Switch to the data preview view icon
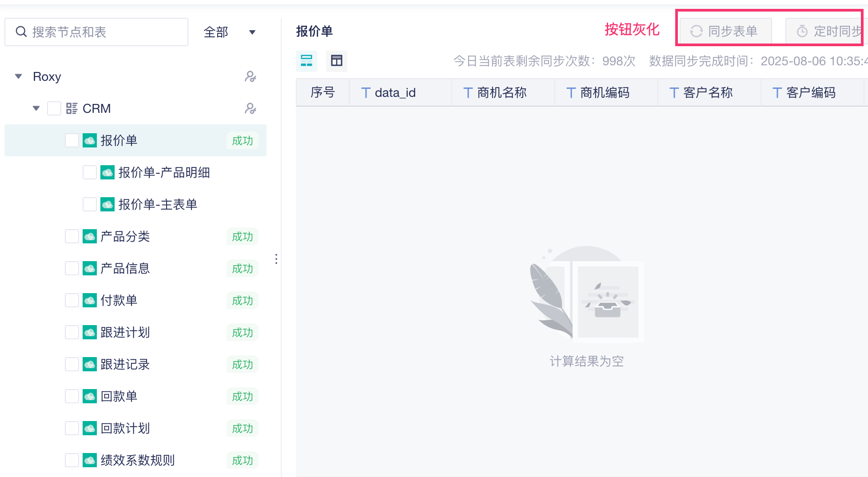Viewport: 868px width, 477px height. 307,61
